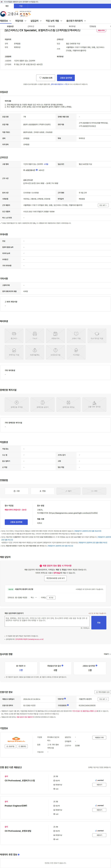
Task: Open the CX Professional, 분쟁조정팀 posting
Action: pos(18,831)
